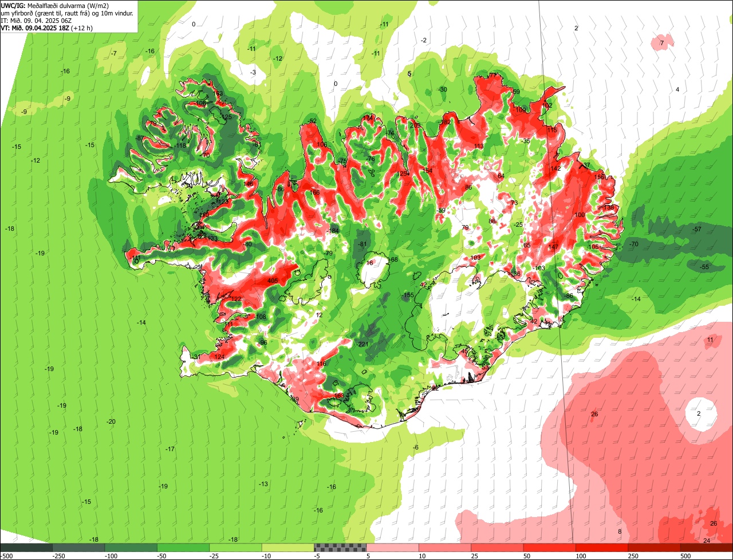Click the map value 154
Screen dimensions: 733x560
coord(428,171)
